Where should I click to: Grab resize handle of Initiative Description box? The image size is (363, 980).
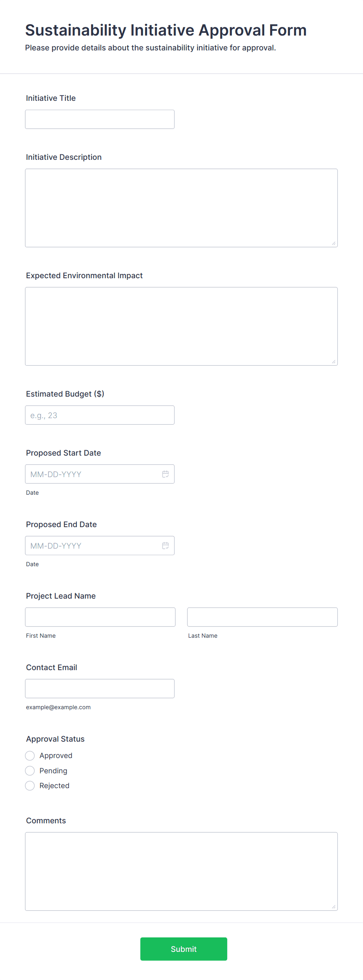334,243
